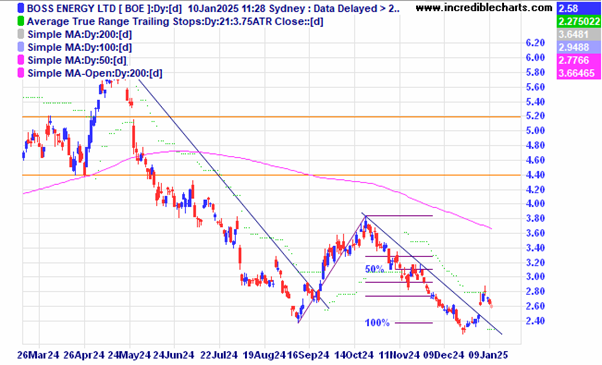Click the orange horizontal line at 4.40
This screenshot has width=602, height=365.
click(x=271, y=175)
